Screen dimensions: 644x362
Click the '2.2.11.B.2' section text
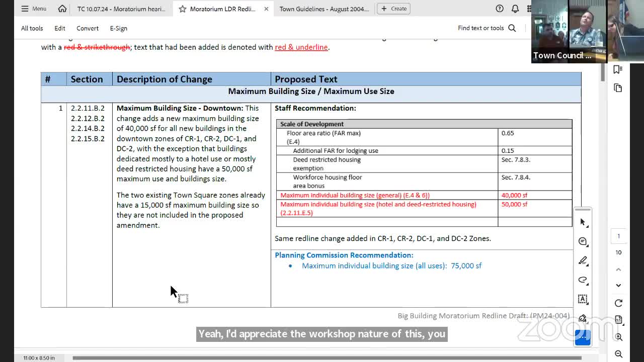(x=88, y=108)
